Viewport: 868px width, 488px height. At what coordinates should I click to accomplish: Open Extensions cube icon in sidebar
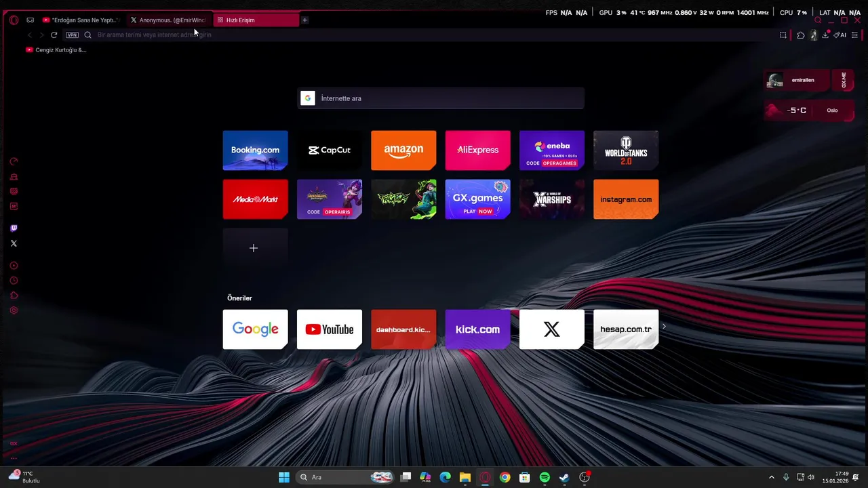click(14, 296)
